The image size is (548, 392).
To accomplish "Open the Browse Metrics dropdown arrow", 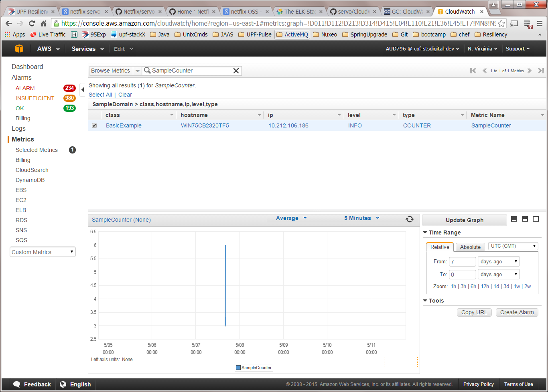I will point(137,71).
